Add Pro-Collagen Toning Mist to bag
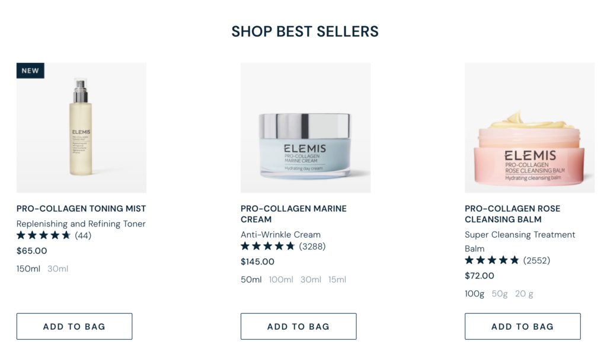The image size is (607, 364). (74, 326)
